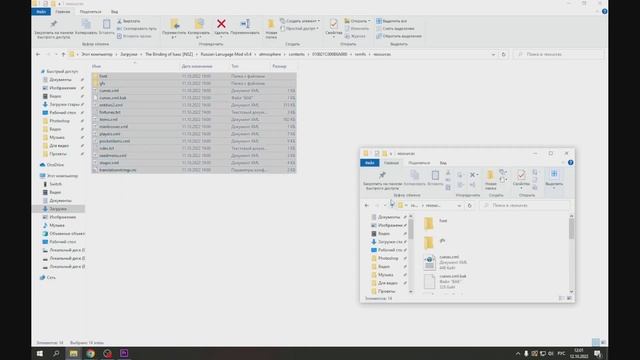Open Свойства dropdown in small resources window
The height and width of the screenshot is (360, 640).
tap(521, 188)
